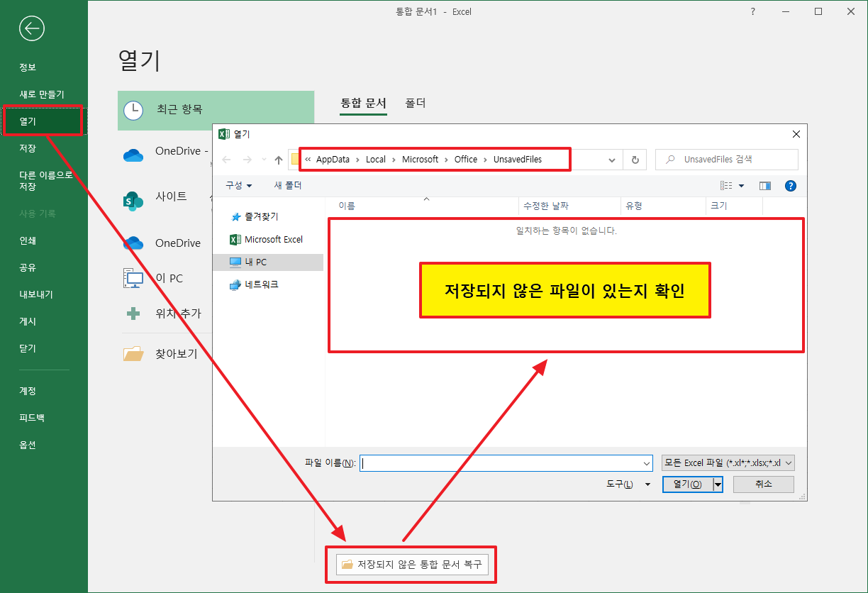Viewport: 868px width, 593px height.
Task: Go up one folder level
Action: pyautogui.click(x=279, y=160)
